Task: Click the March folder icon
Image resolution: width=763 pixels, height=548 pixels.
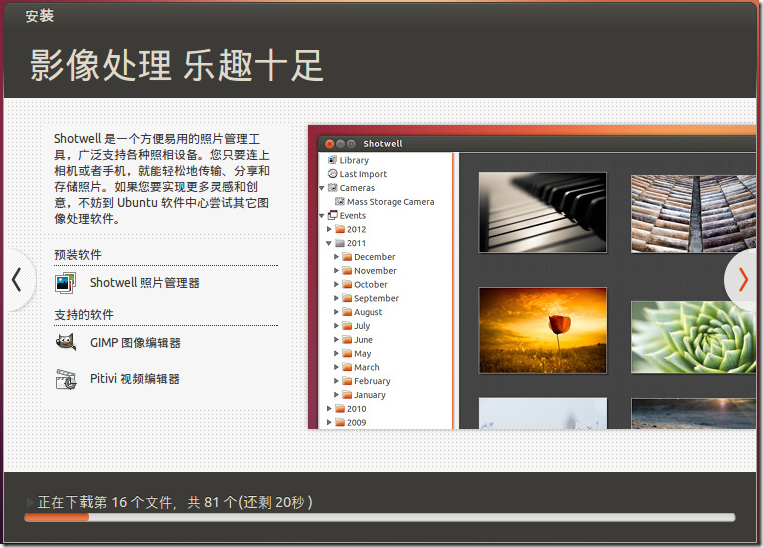Action: 347,367
